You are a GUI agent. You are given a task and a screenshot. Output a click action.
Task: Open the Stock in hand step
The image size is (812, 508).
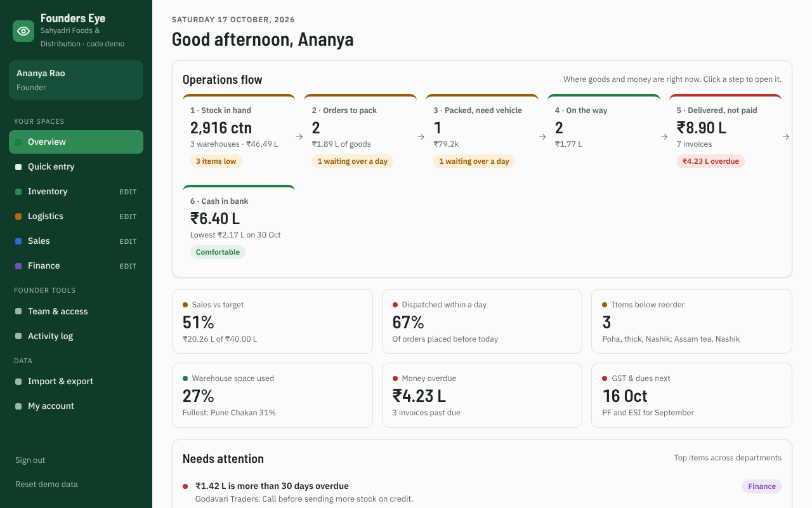(239, 134)
